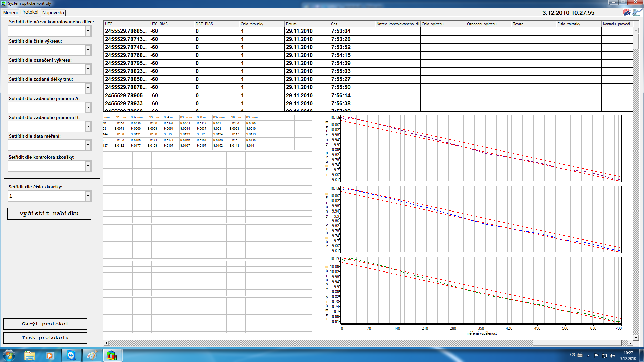Expand the 'data měření' sort dropdown
The height and width of the screenshot is (362, 644).
88,145
